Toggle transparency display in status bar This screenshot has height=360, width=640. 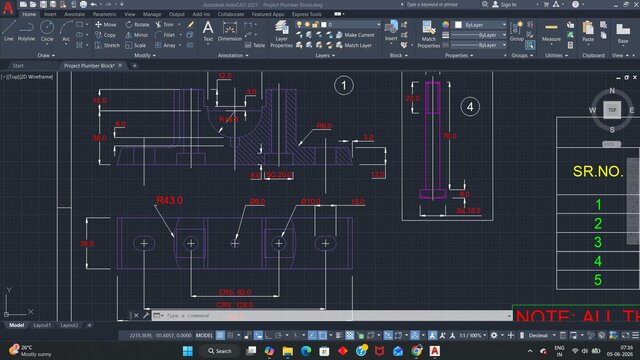click(350, 336)
